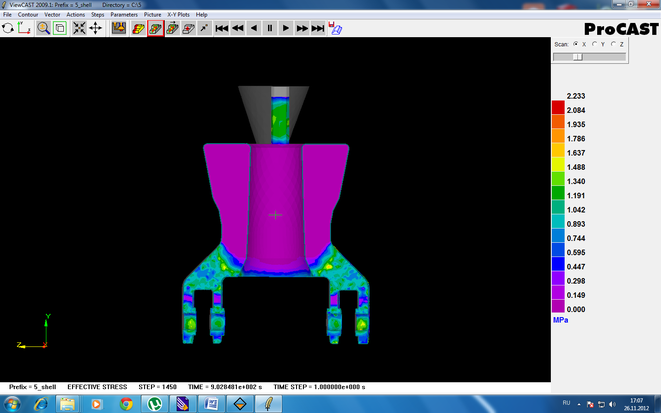Open the Parameters menu
661x413 pixels.
coord(124,15)
